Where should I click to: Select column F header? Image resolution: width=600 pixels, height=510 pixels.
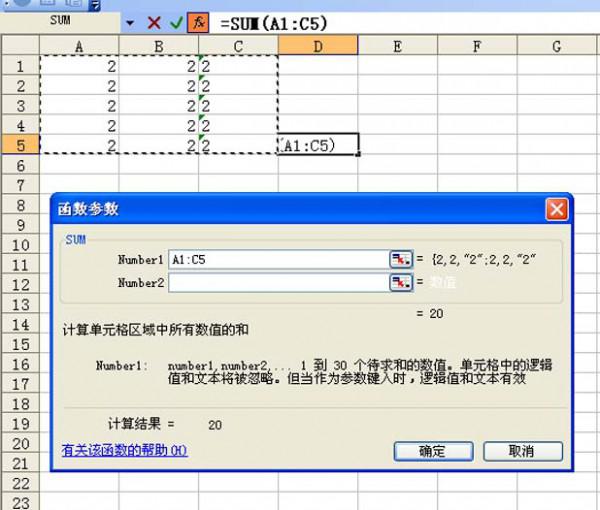pyautogui.click(x=477, y=46)
